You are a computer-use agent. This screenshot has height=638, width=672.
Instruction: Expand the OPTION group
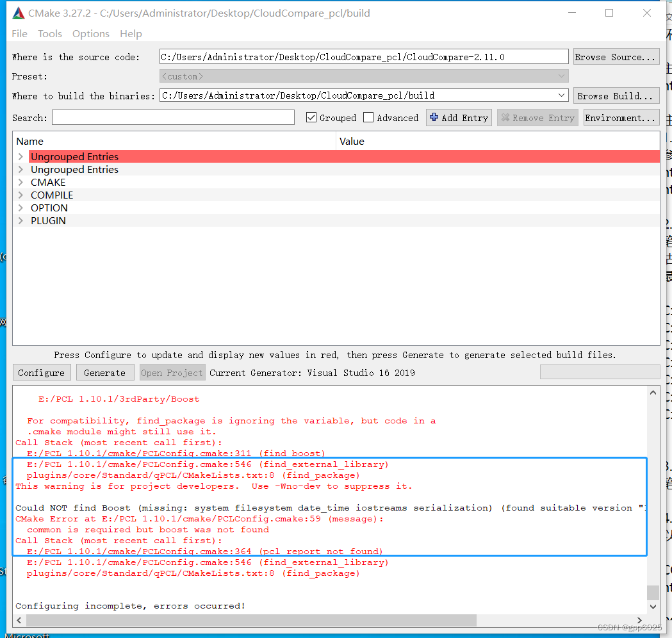point(20,208)
